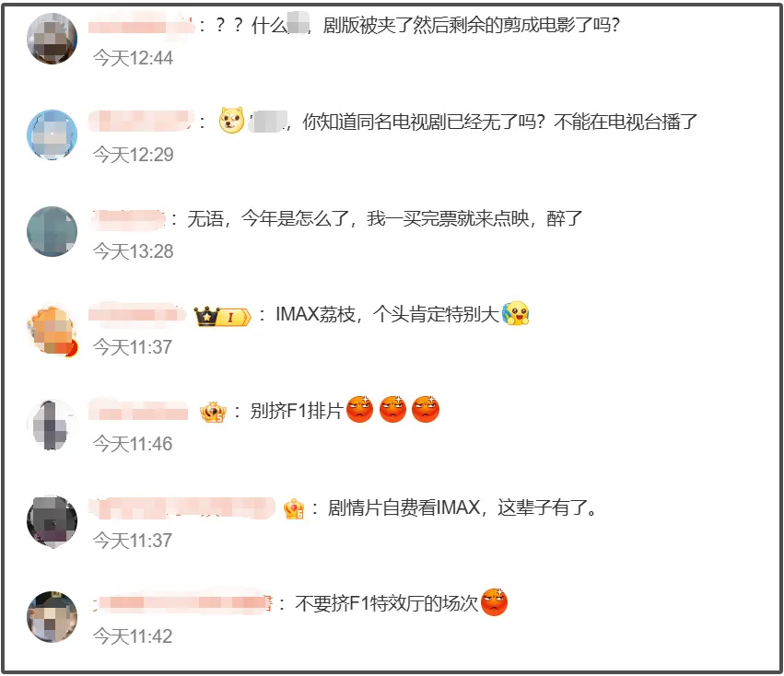
Task: Click the orange avatar beside the IMAX荔枝 comment
Action: (x=52, y=331)
